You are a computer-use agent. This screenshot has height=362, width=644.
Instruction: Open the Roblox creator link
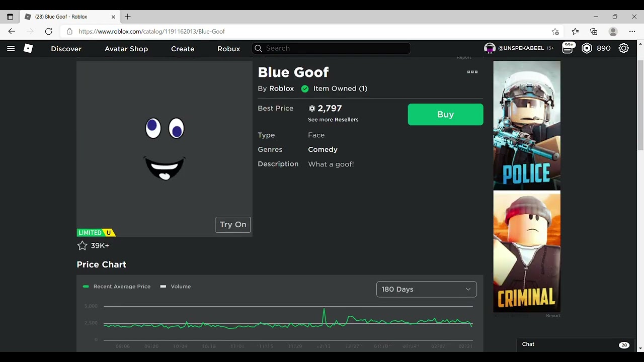[281, 88]
